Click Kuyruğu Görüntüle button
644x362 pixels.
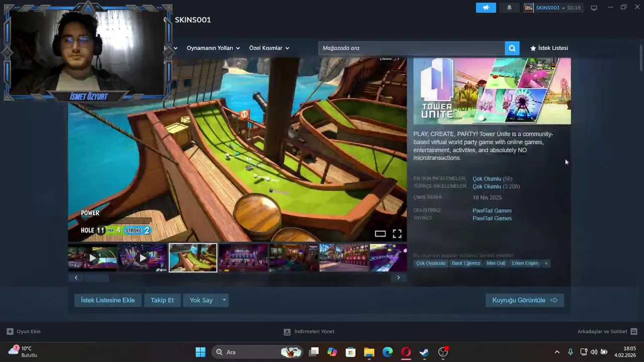(x=525, y=300)
